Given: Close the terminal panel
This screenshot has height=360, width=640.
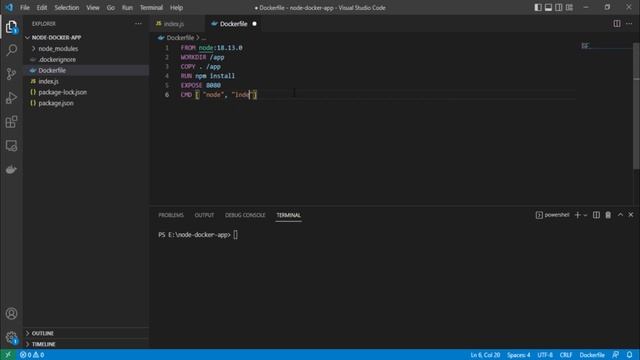Looking at the screenshot, I should click(x=631, y=215).
